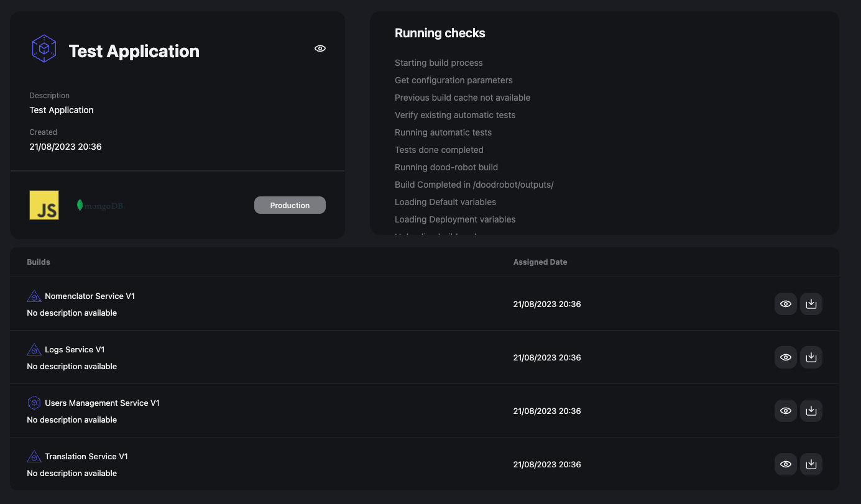Select the Logs Service V1 row title
The width and height of the screenshot is (861, 504).
click(75, 350)
